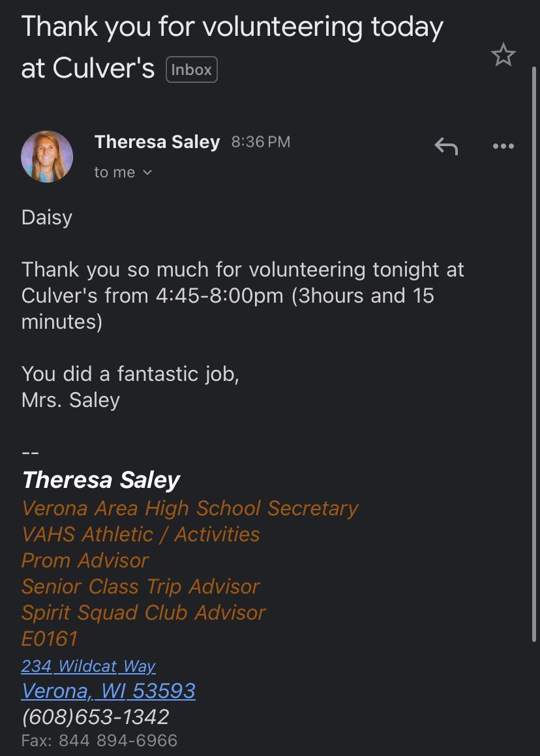Tap the Inbox label tag
The height and width of the screenshot is (756, 540).
[191, 70]
